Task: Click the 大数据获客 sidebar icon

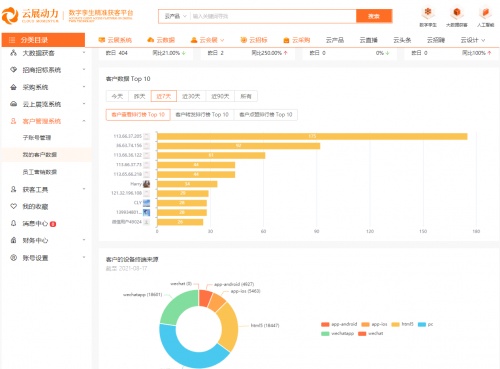Action: tap(13, 53)
